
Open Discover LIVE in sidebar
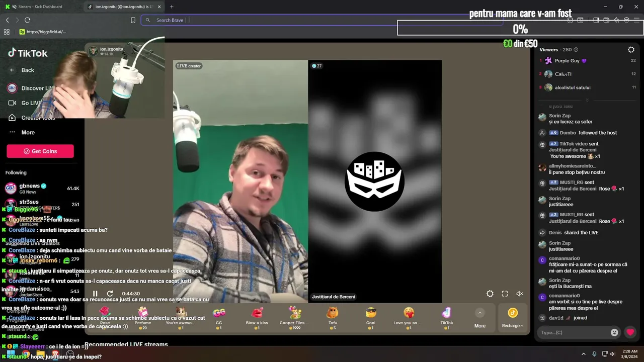click(30, 88)
